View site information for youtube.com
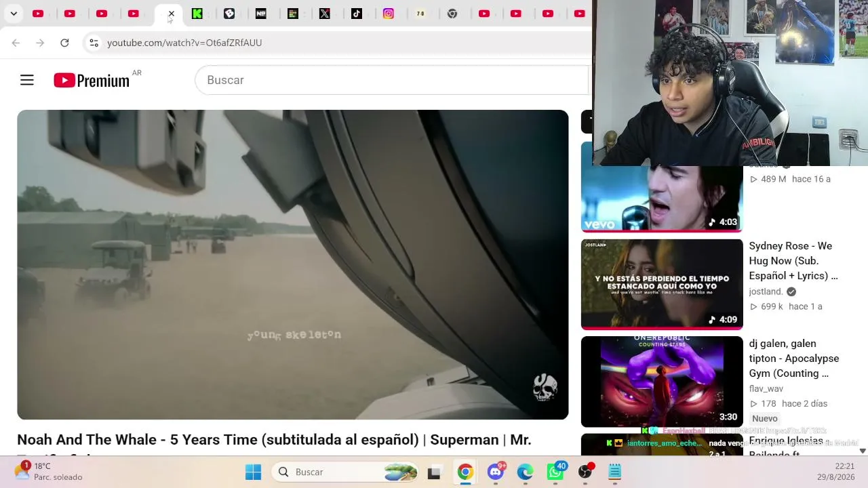The height and width of the screenshot is (488, 868). point(94,43)
